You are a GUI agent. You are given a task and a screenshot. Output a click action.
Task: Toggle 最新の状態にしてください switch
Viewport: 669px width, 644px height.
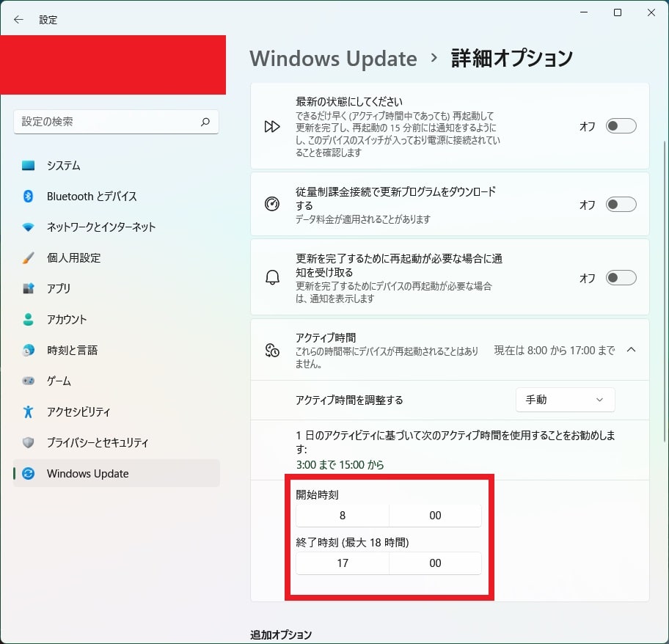pos(621,126)
